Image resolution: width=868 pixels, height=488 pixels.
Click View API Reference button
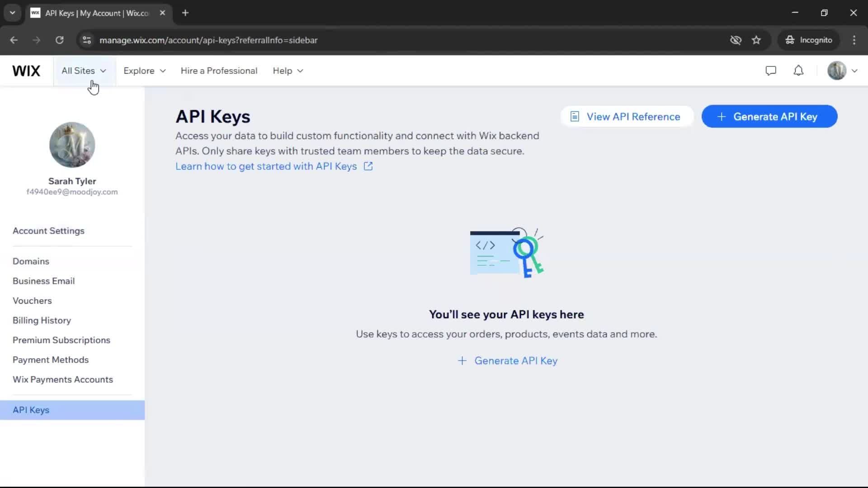click(x=627, y=117)
